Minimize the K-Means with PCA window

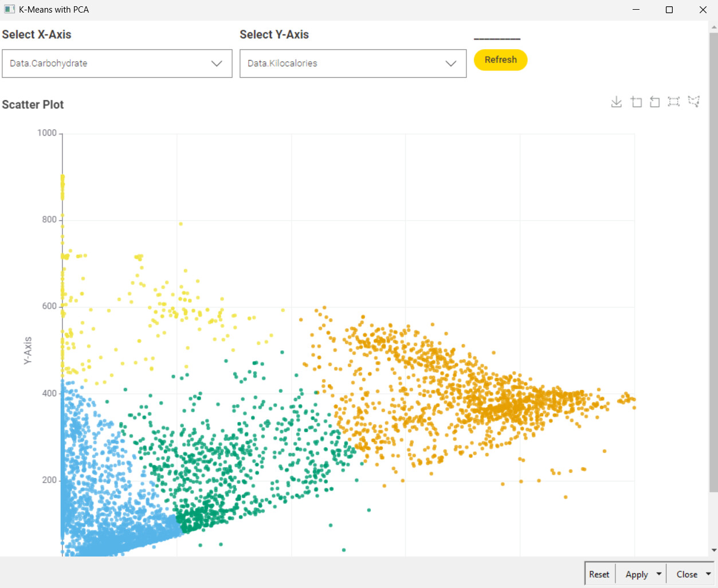636,10
